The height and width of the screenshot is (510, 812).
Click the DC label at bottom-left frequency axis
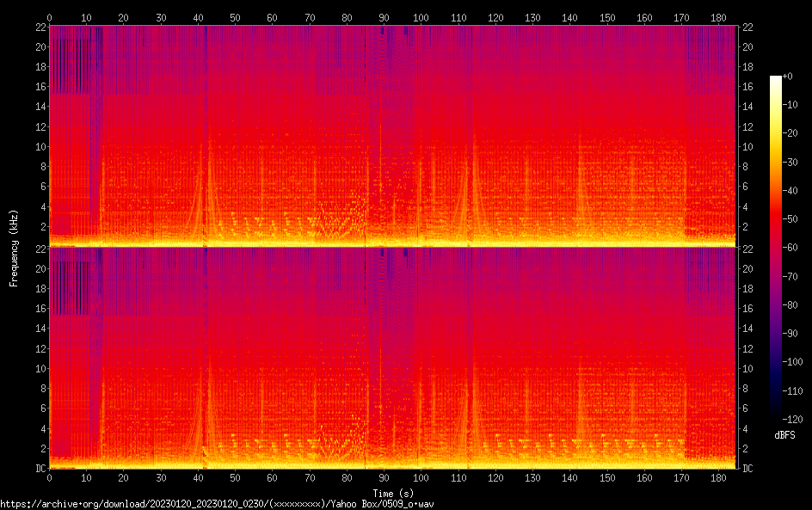(38, 469)
